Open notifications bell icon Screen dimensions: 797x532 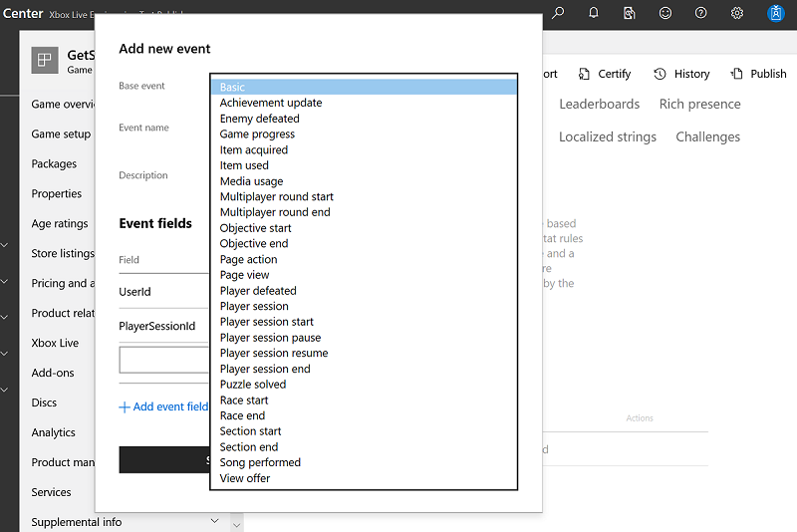coord(594,13)
